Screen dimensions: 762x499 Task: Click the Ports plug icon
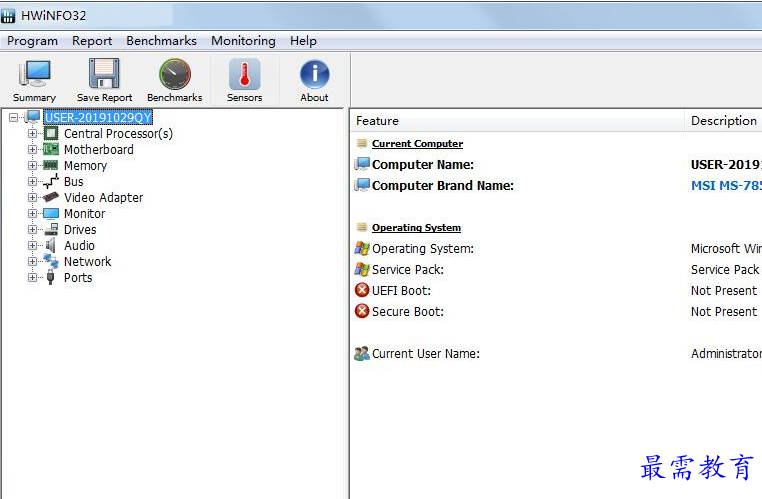pyautogui.click(x=51, y=277)
